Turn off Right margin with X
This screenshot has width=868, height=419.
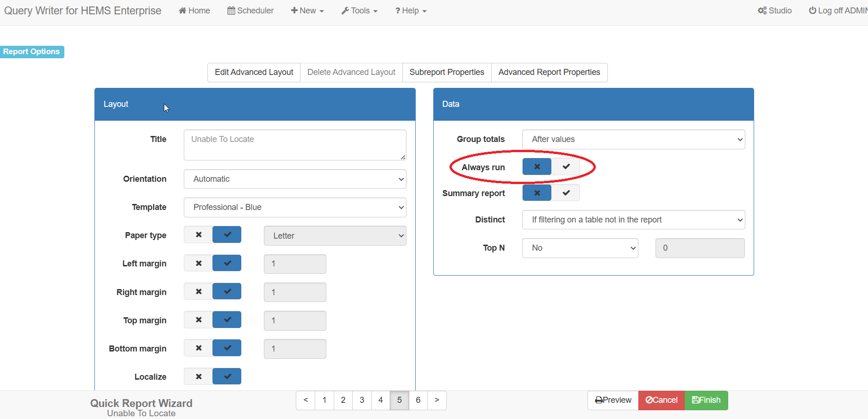[199, 291]
